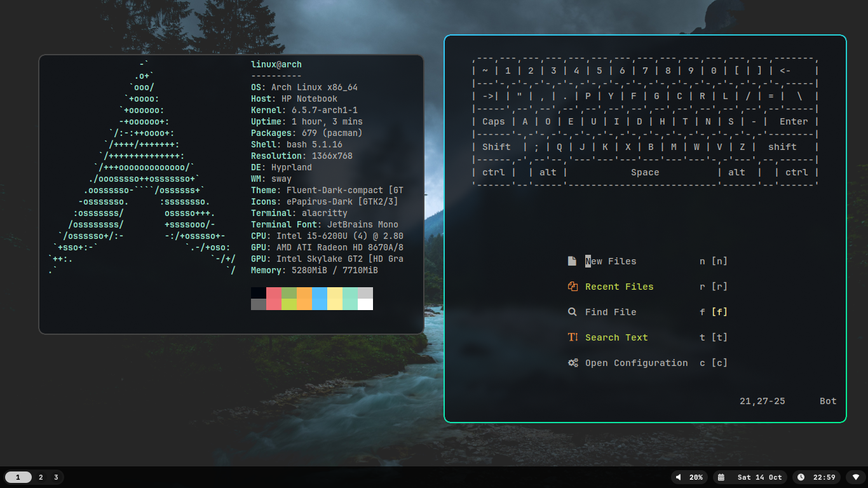This screenshot has width=868, height=488.
Task: Switch to workspace 1
Action: point(18,477)
